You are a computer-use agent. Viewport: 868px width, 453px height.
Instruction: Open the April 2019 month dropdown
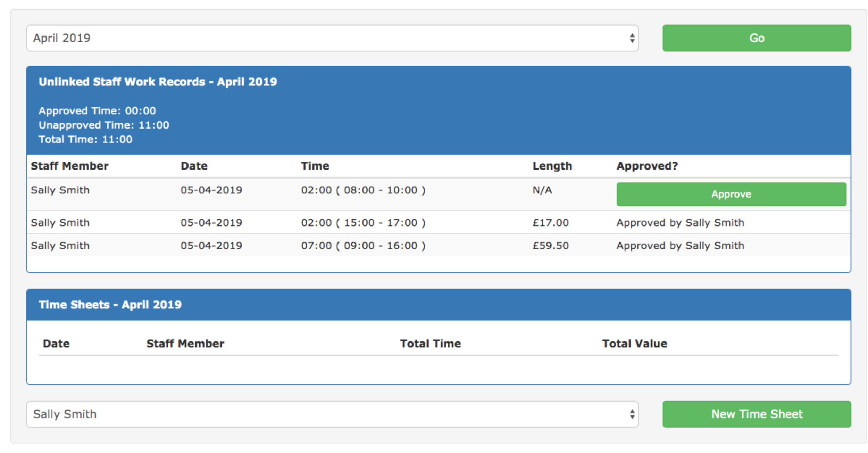pos(332,38)
